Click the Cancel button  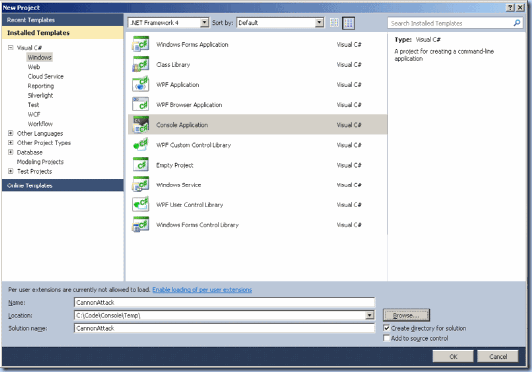(x=498, y=356)
